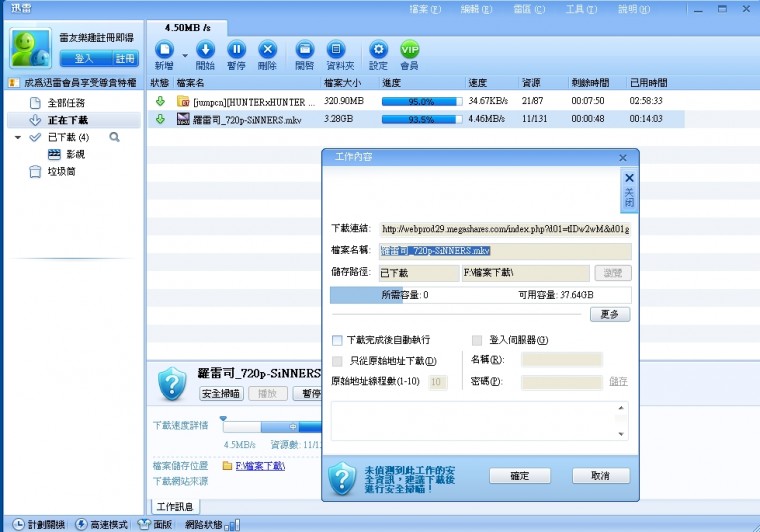760x532 pixels.
Task: Select the 羅雷司_720p-SiNNERS.mkv download row
Action: (x=415, y=119)
